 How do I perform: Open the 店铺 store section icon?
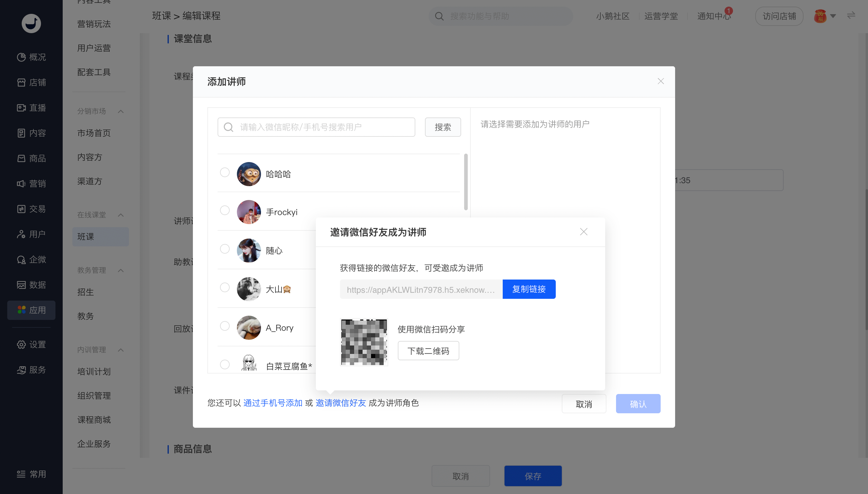pos(21,83)
